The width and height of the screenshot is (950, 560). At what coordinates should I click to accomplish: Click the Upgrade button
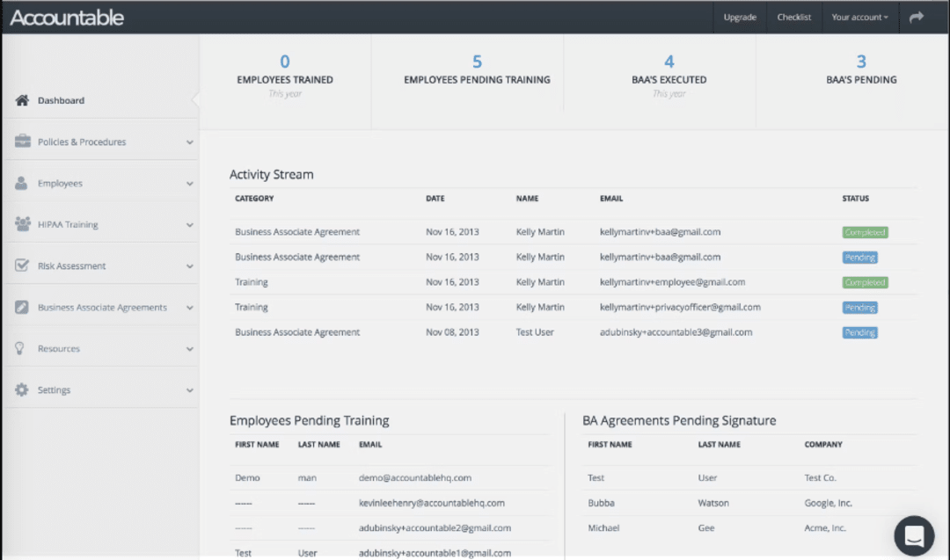740,17
